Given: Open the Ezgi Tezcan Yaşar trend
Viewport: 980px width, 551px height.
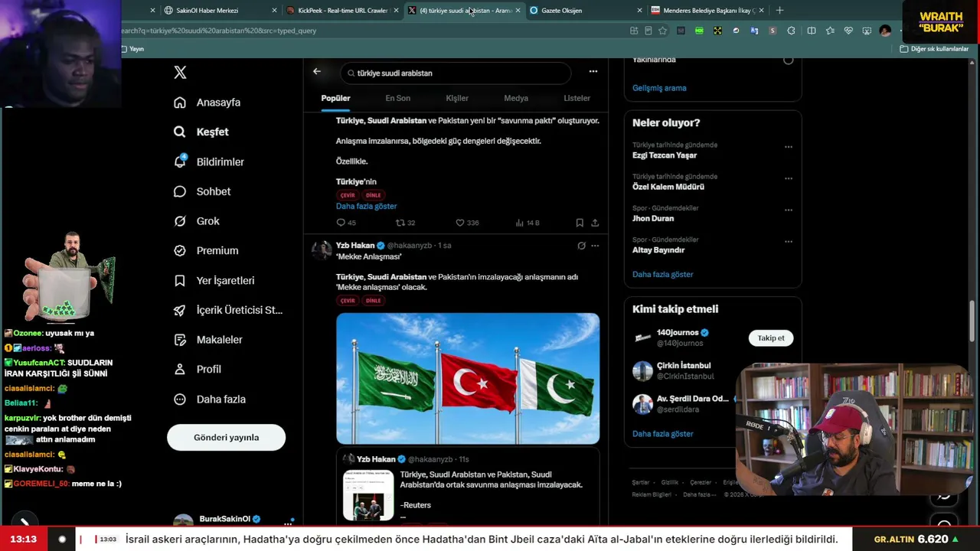Looking at the screenshot, I should pyautogui.click(x=665, y=155).
